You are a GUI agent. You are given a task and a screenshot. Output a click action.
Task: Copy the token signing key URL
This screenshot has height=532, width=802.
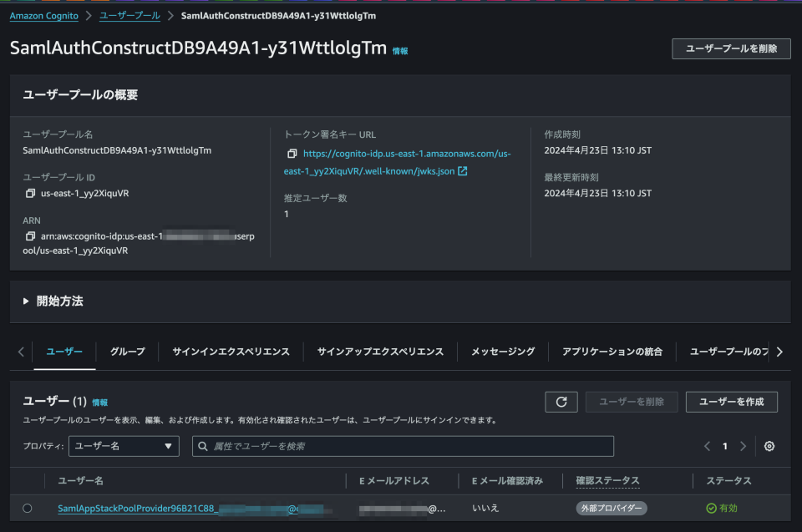pyautogui.click(x=292, y=154)
